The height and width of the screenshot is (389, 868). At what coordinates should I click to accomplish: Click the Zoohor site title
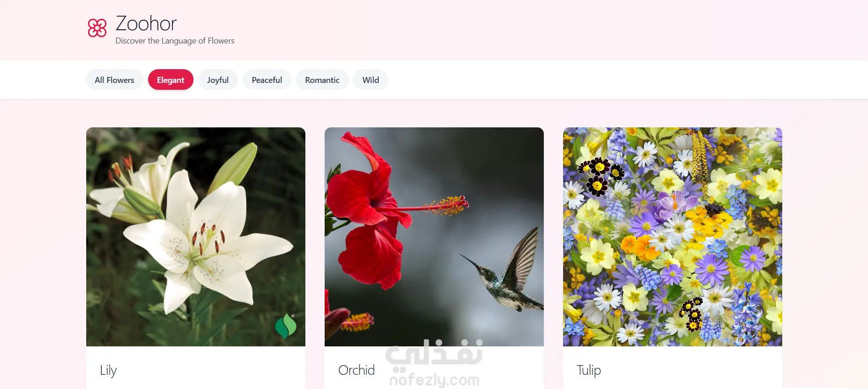(146, 23)
